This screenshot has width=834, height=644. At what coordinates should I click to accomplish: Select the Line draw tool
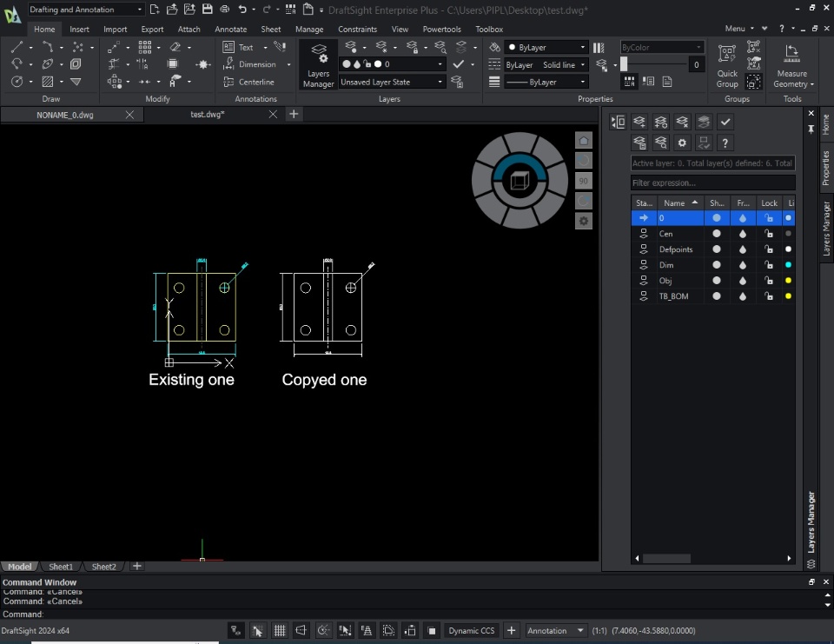pos(17,47)
